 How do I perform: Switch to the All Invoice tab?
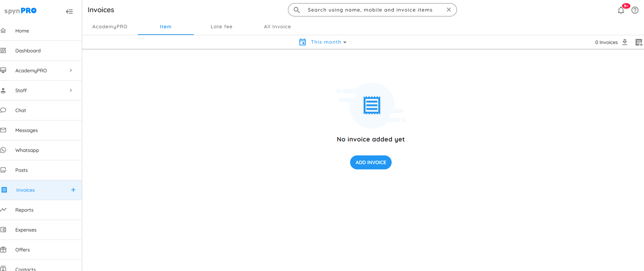(x=277, y=27)
